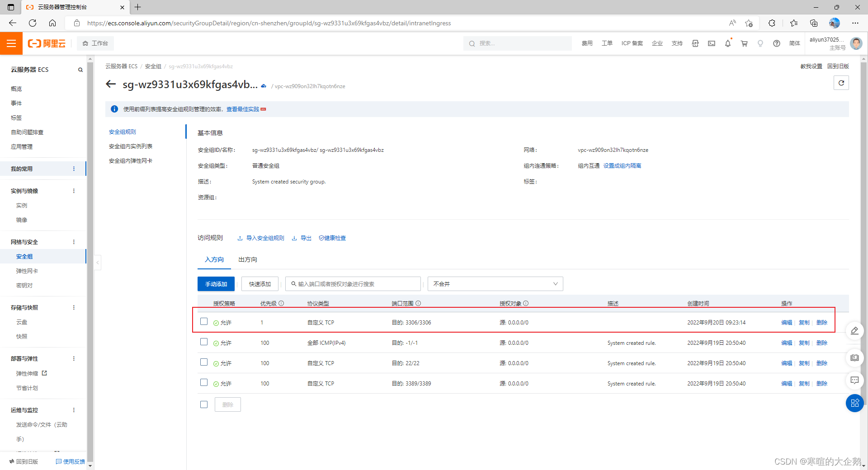Open the 简体 language selector

[794, 43]
